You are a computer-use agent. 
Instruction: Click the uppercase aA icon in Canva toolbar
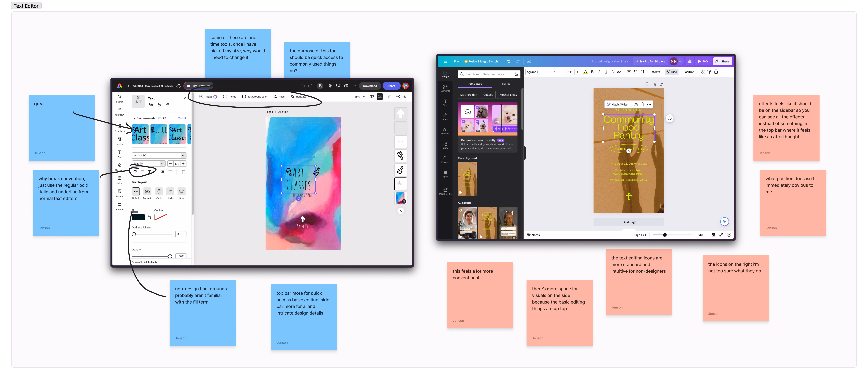point(619,72)
